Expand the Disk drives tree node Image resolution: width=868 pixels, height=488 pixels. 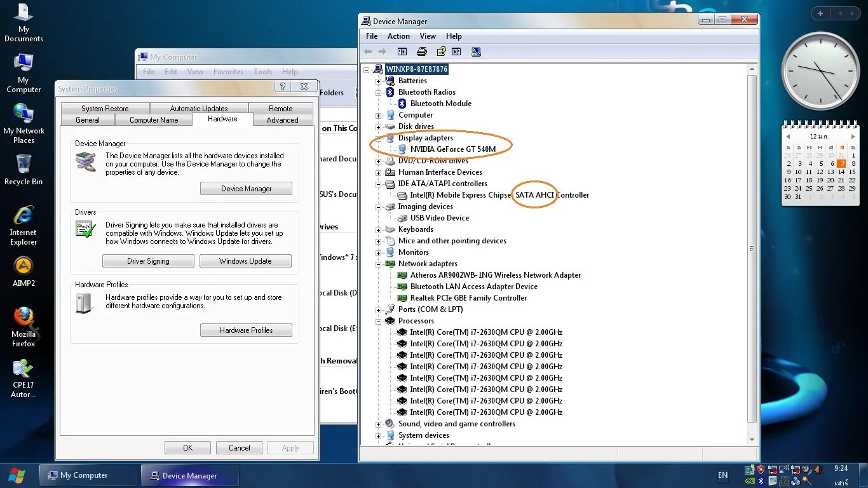point(379,126)
